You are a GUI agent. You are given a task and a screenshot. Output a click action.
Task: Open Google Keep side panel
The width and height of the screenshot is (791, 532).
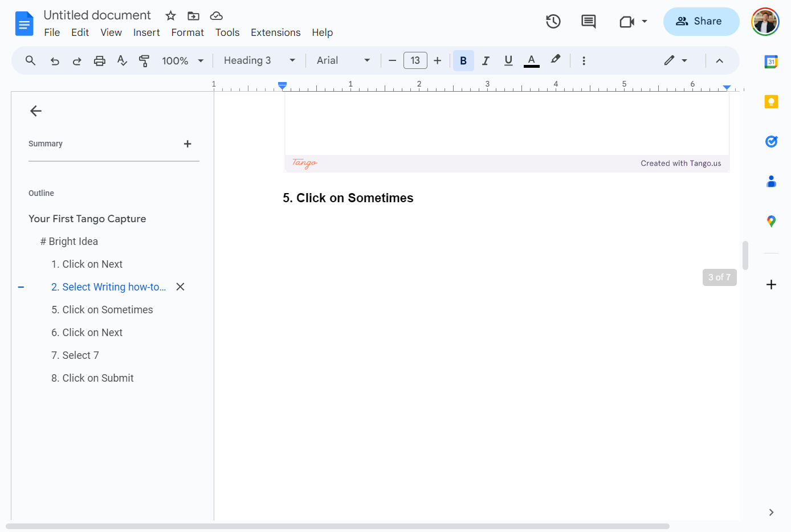771,102
